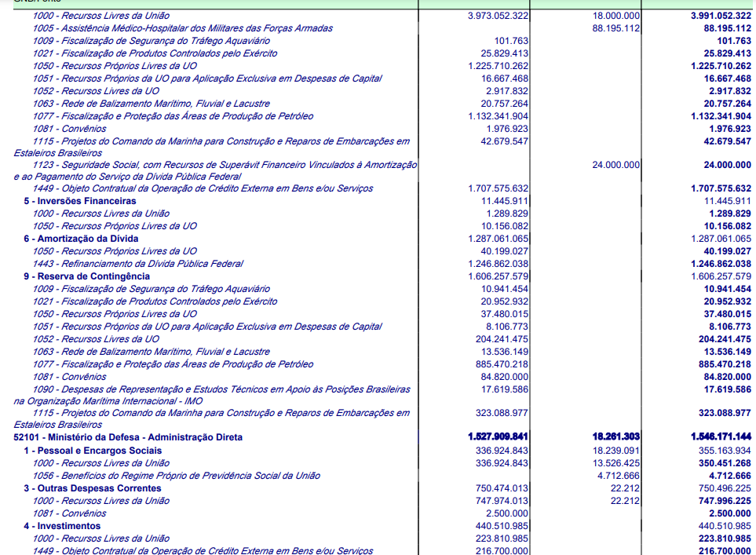756x555 pixels.
Task: Select the '5 - Inversões Financeiras' heading
Action: 80,201
